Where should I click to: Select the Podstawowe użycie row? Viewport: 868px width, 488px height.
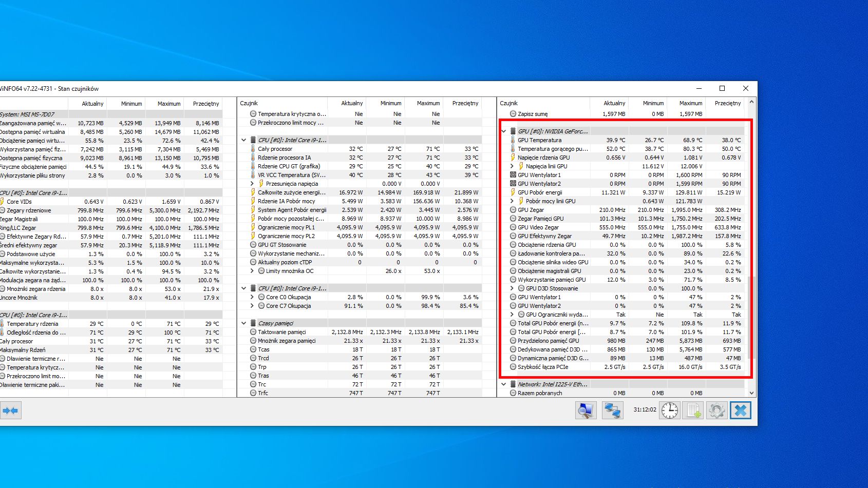[x=111, y=254]
